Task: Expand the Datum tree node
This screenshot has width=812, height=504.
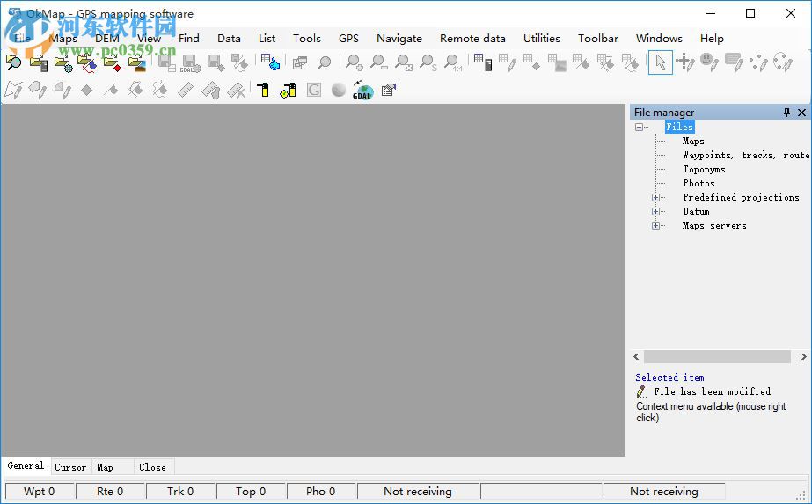Action: (655, 211)
